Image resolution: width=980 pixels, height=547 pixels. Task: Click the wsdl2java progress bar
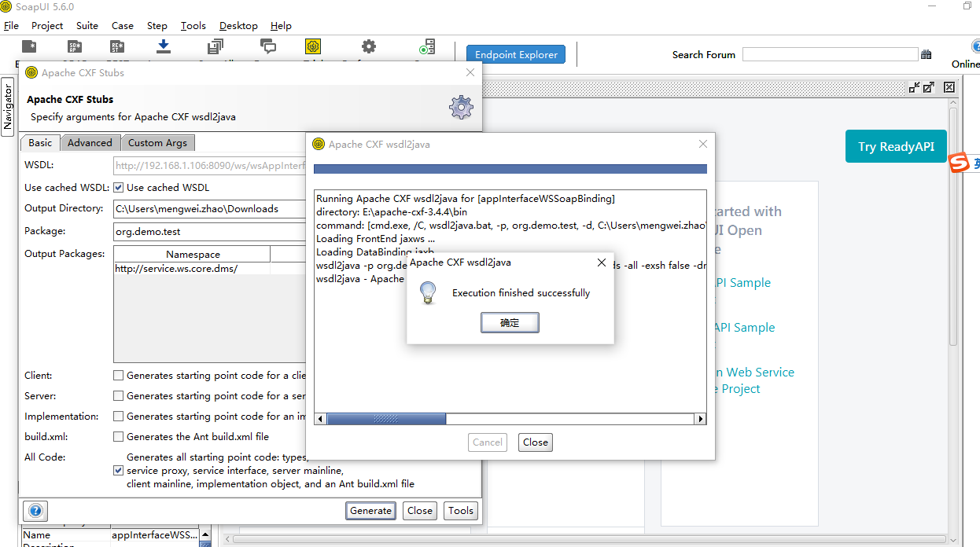[x=510, y=169]
